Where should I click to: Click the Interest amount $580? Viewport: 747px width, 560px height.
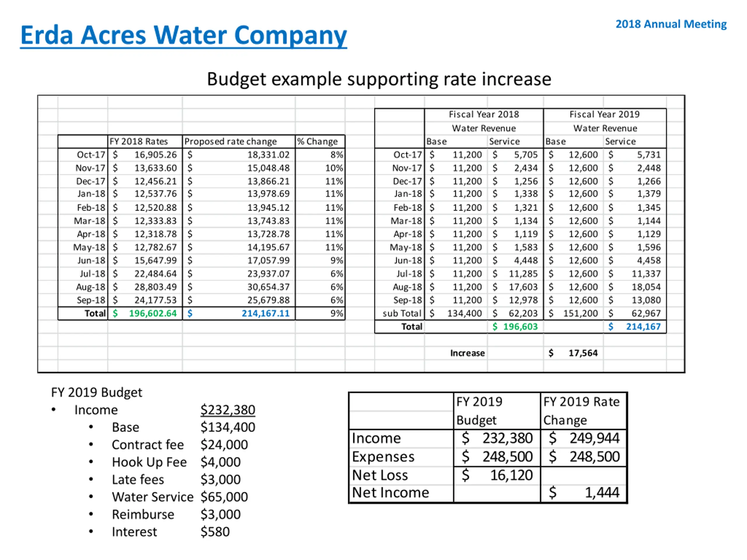coord(215,532)
